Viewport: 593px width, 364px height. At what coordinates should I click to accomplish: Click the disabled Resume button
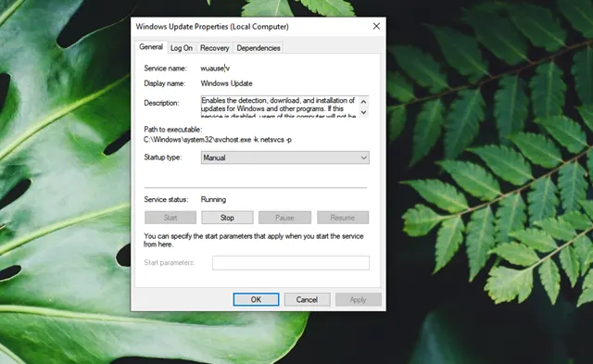pos(343,218)
